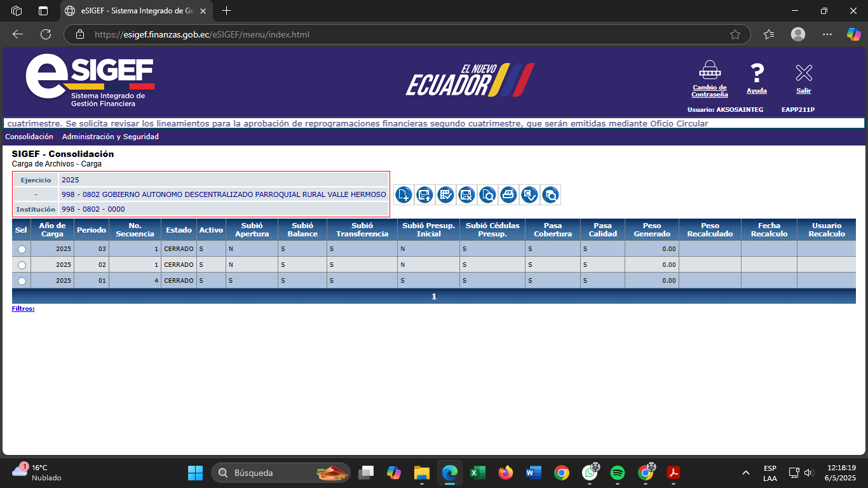Click the grid with checkmark validation icon

[x=445, y=195]
